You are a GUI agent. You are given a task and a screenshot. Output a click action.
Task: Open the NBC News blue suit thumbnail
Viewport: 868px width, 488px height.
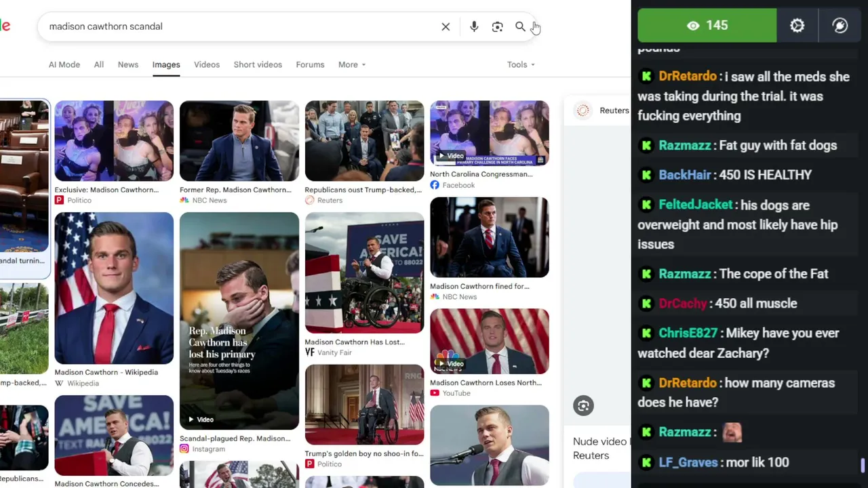click(239, 141)
